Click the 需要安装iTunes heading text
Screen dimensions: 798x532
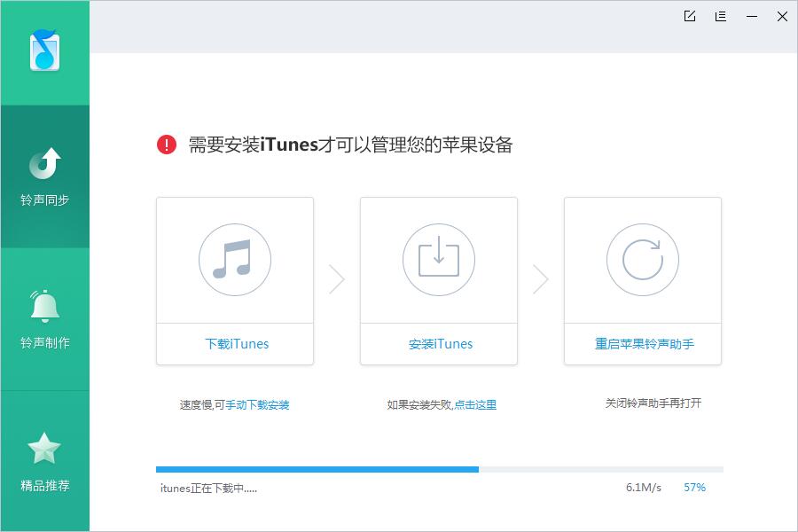[350, 145]
